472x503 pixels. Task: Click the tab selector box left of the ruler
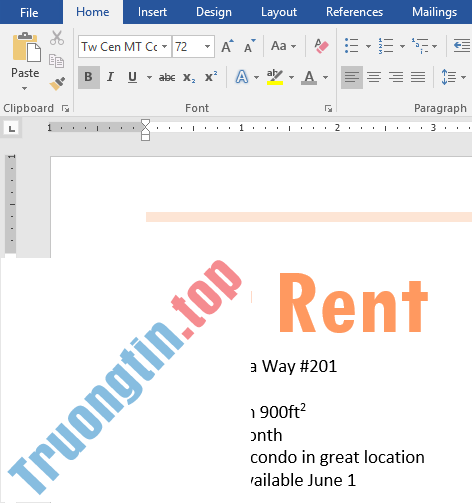(x=12, y=128)
